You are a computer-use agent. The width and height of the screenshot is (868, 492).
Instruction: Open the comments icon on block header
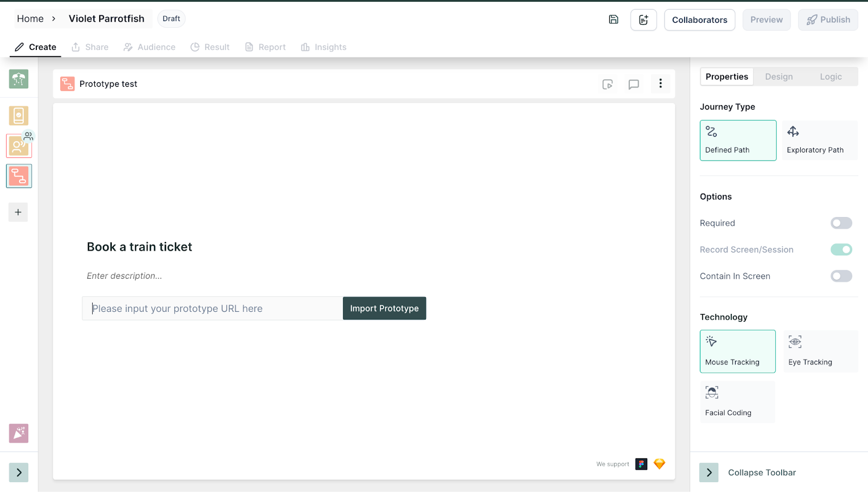(x=634, y=84)
